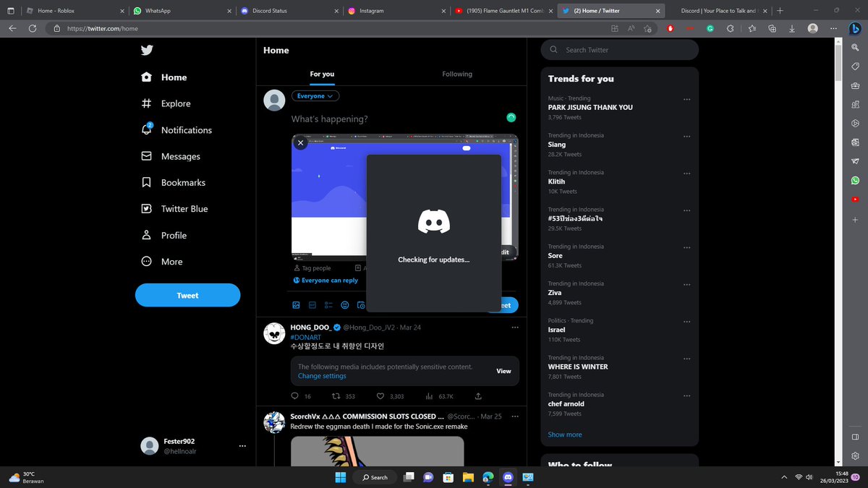Refresh the page in browser toolbar
The width and height of the screenshot is (868, 488).
(33, 28)
